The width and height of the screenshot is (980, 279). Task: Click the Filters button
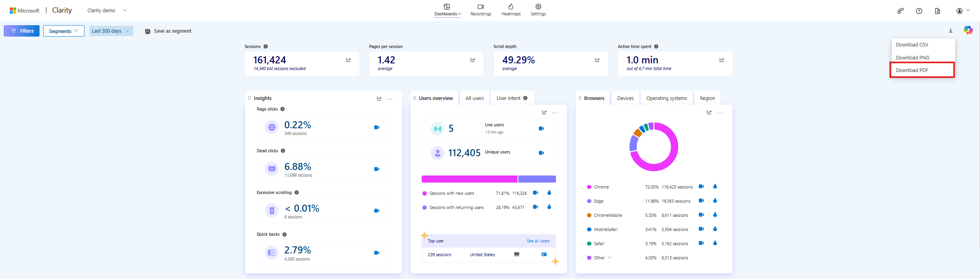(x=22, y=31)
